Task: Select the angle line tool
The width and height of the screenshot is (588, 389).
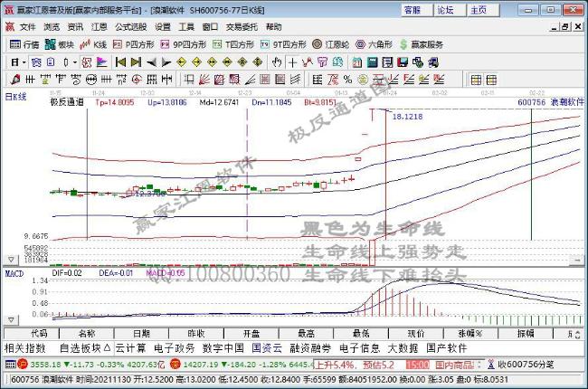Action: [x=250, y=80]
